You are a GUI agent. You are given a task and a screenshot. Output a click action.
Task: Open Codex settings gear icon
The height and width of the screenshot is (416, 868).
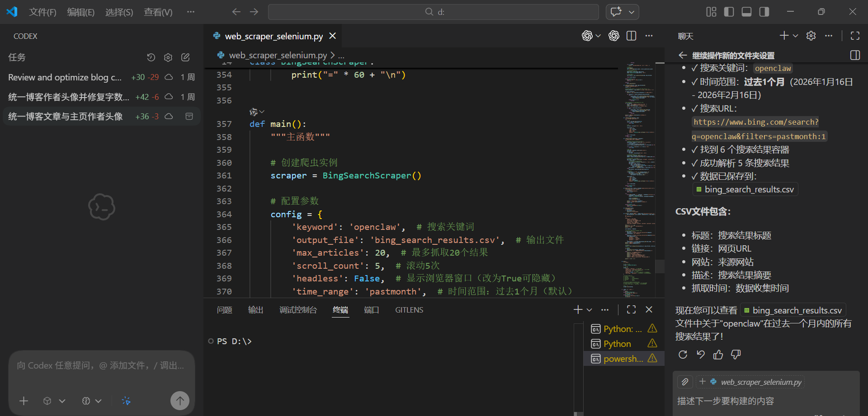point(168,57)
